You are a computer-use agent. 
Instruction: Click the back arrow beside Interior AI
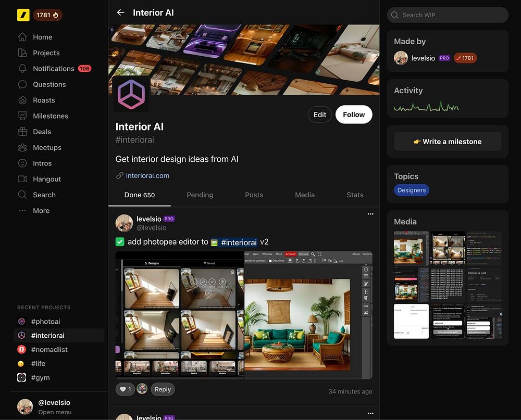click(121, 12)
